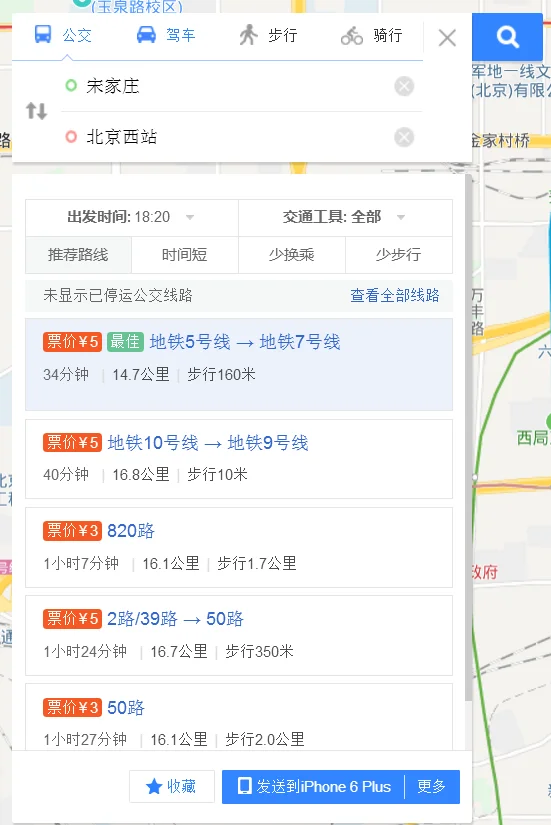Clear the 北京西站 destination field
Screen dimensions: 551x825
coord(404,137)
